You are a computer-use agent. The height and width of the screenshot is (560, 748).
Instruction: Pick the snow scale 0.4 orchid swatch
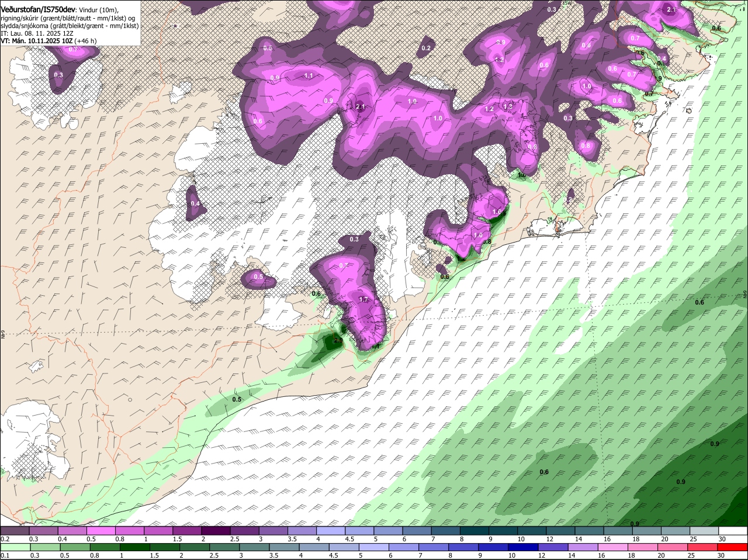click(72, 531)
